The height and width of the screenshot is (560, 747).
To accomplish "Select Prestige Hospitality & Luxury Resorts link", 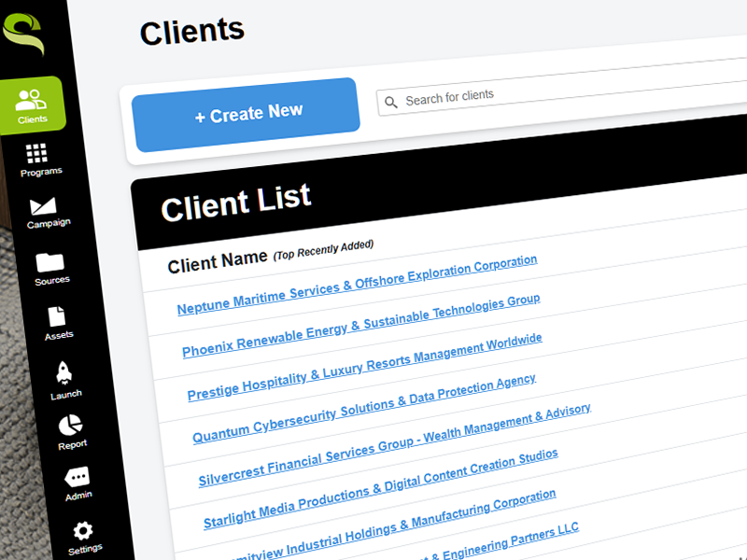I will click(x=364, y=366).
